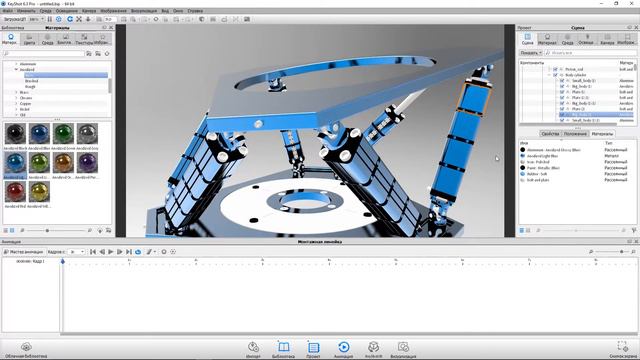This screenshot has width=640, height=360.
Task: Toggle the Library (Библиотека) bottom toolbar icon
Action: pos(283,350)
